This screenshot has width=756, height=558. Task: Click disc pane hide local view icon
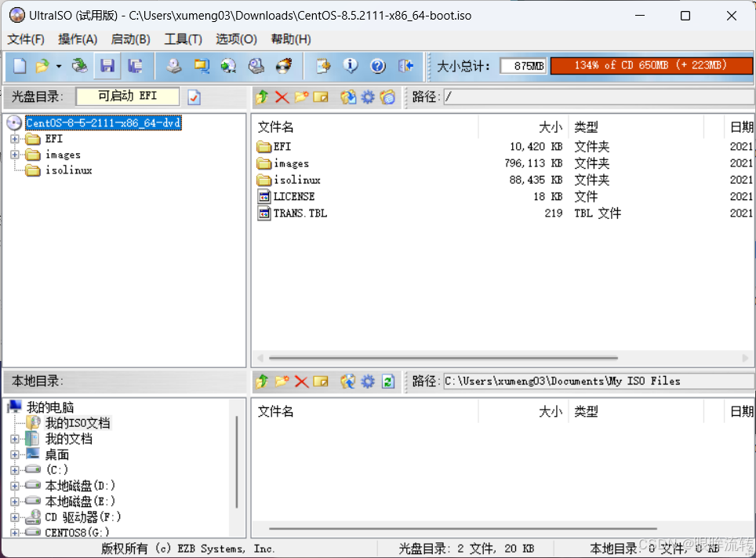(387, 97)
